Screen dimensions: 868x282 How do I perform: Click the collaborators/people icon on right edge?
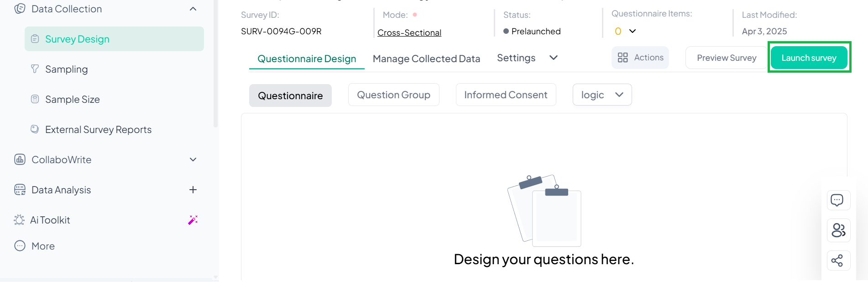838,230
